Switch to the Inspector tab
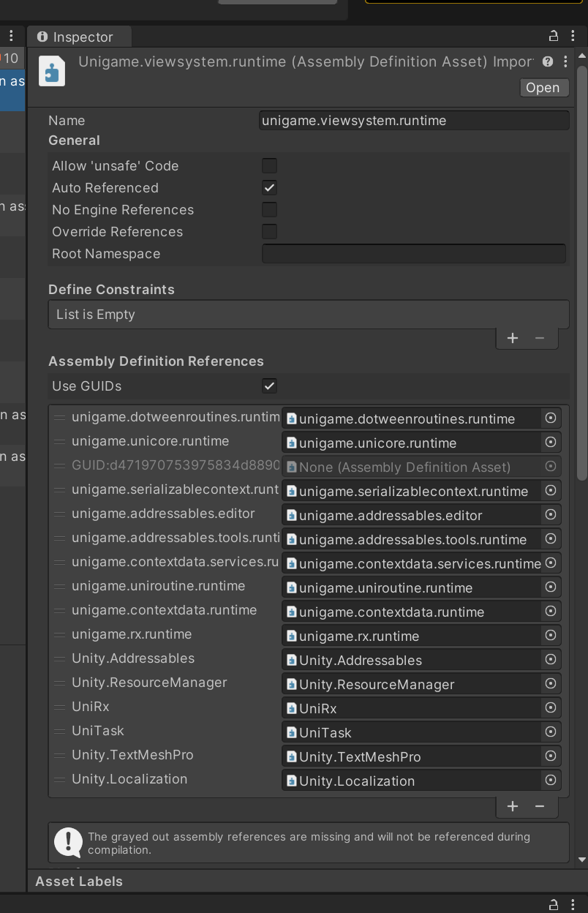Screen dimensions: 588x913 (79, 37)
